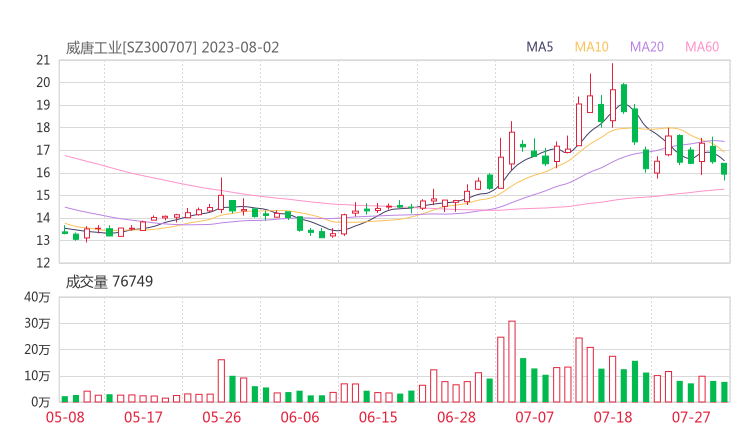
Task: Click the 07-07 date axis label
Action: coord(534,417)
